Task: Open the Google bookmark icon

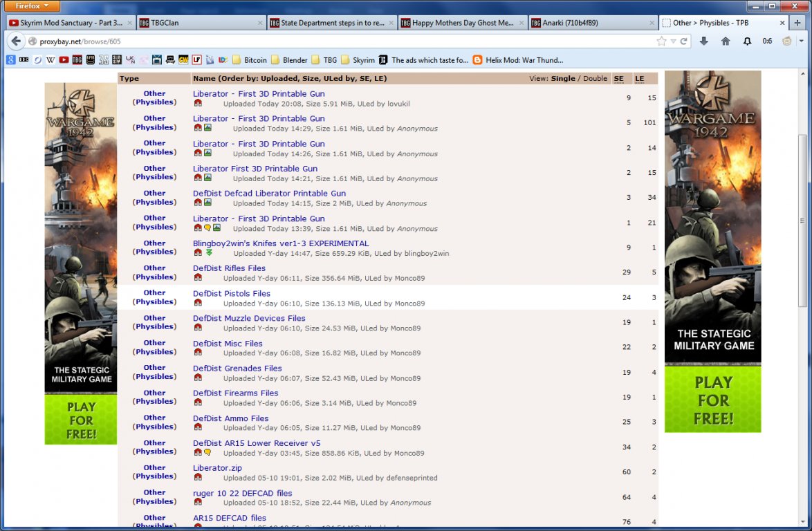Action: (11, 60)
